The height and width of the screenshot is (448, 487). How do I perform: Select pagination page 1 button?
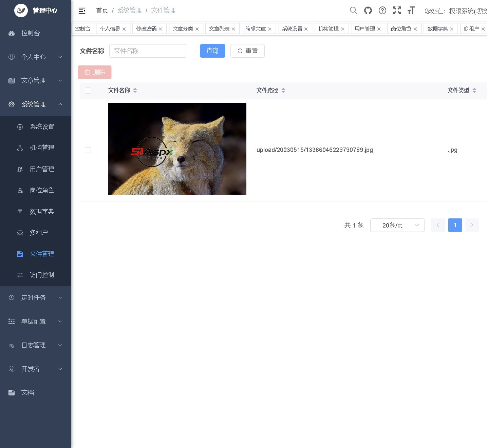coord(455,225)
